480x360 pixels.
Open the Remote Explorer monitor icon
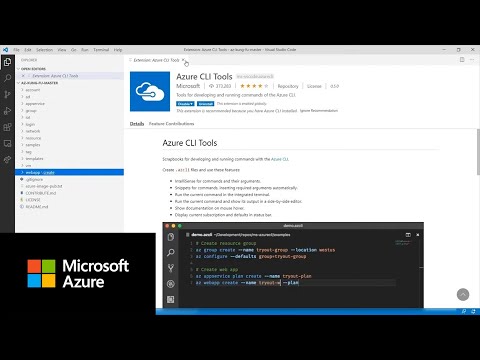(x=7, y=143)
